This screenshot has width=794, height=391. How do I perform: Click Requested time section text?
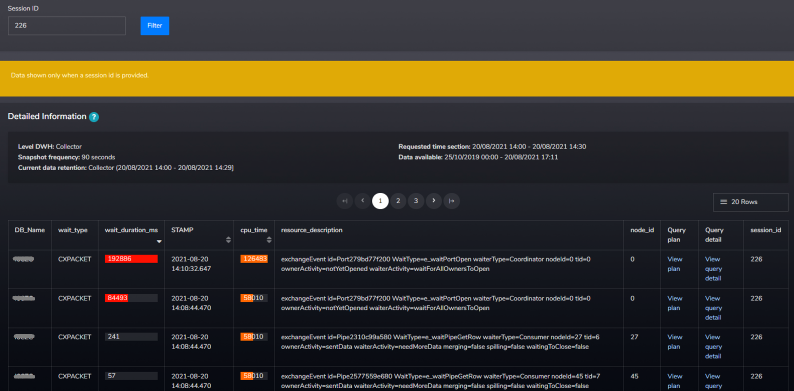(x=492, y=147)
